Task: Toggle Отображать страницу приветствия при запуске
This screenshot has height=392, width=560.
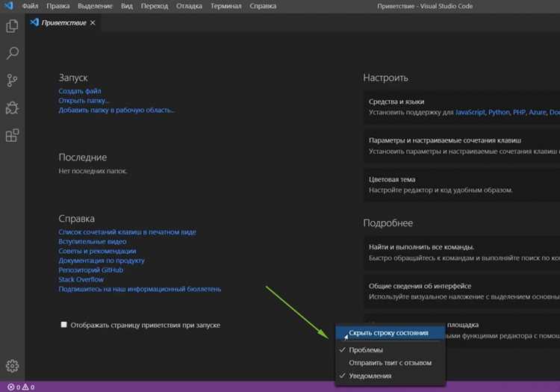Action: point(63,325)
